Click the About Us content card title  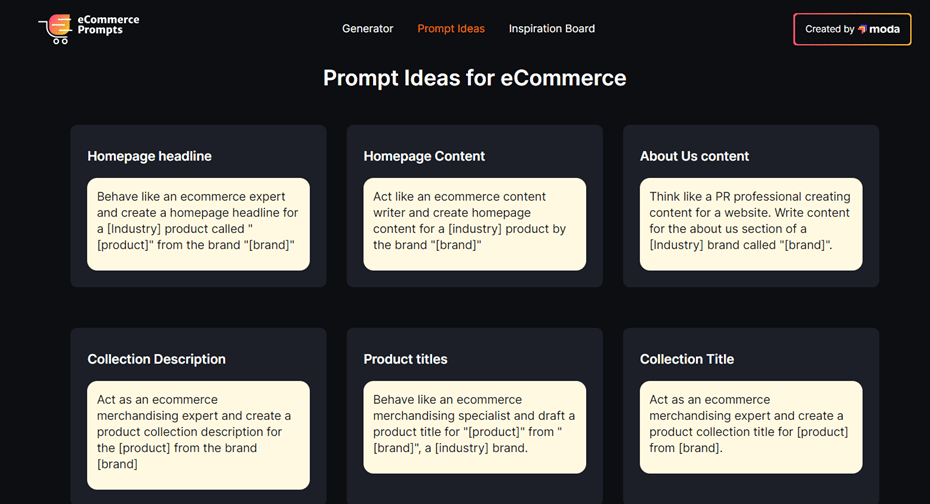(694, 156)
